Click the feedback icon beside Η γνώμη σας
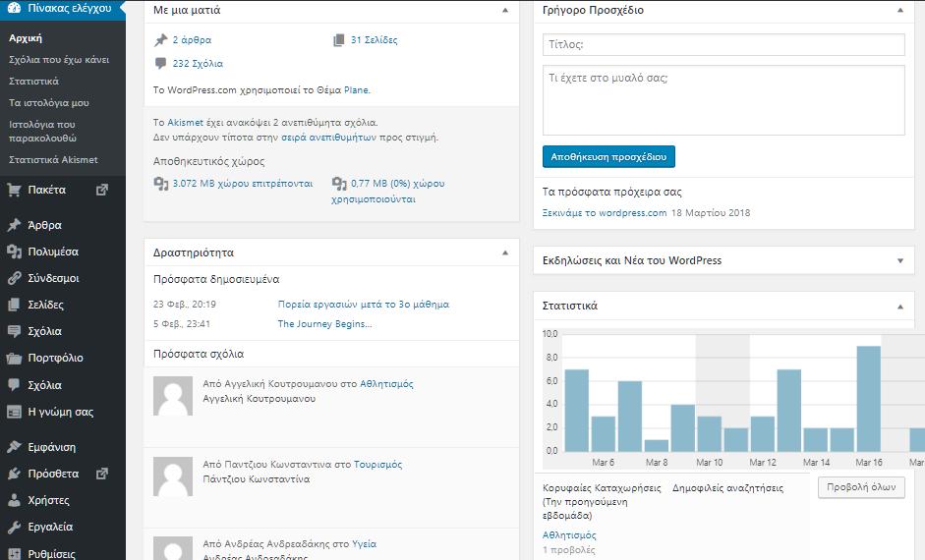This screenshot has width=925, height=560. tap(14, 412)
